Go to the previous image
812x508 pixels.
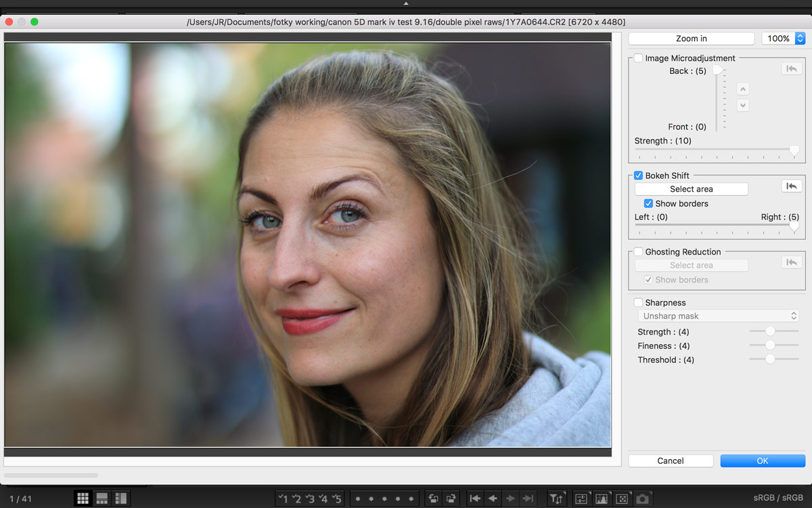[x=493, y=499]
